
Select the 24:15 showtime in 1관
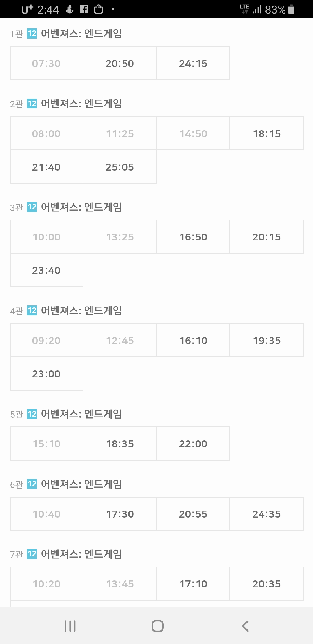coord(193,63)
